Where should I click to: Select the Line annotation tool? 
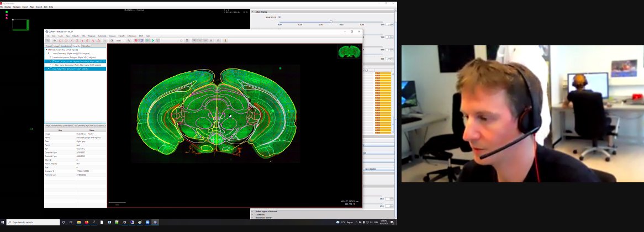click(x=71, y=41)
